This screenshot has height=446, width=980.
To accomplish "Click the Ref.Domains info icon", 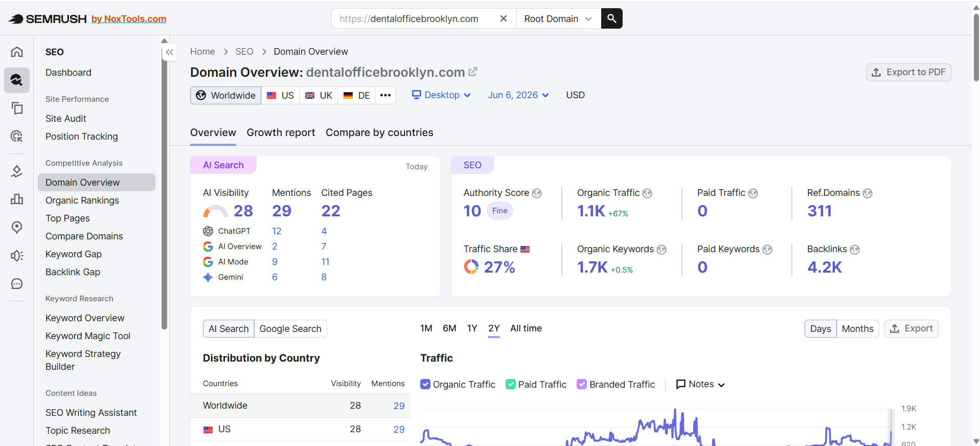I will 868,193.
